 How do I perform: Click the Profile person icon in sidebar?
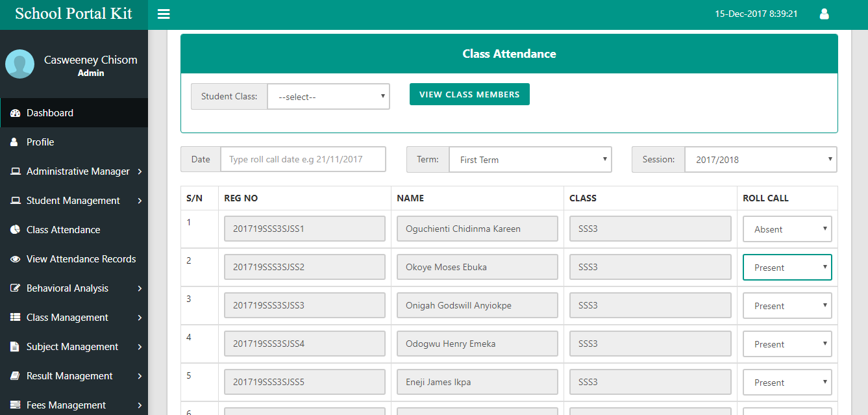click(x=14, y=142)
